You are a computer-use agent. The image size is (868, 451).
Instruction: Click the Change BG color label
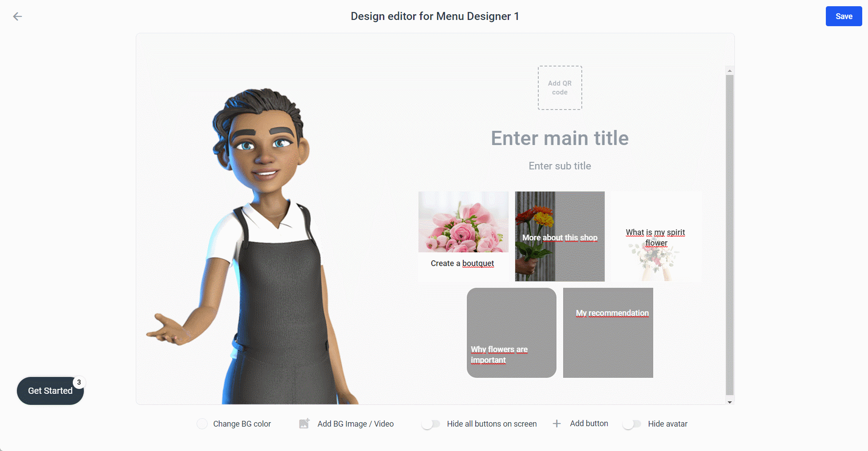pos(242,424)
